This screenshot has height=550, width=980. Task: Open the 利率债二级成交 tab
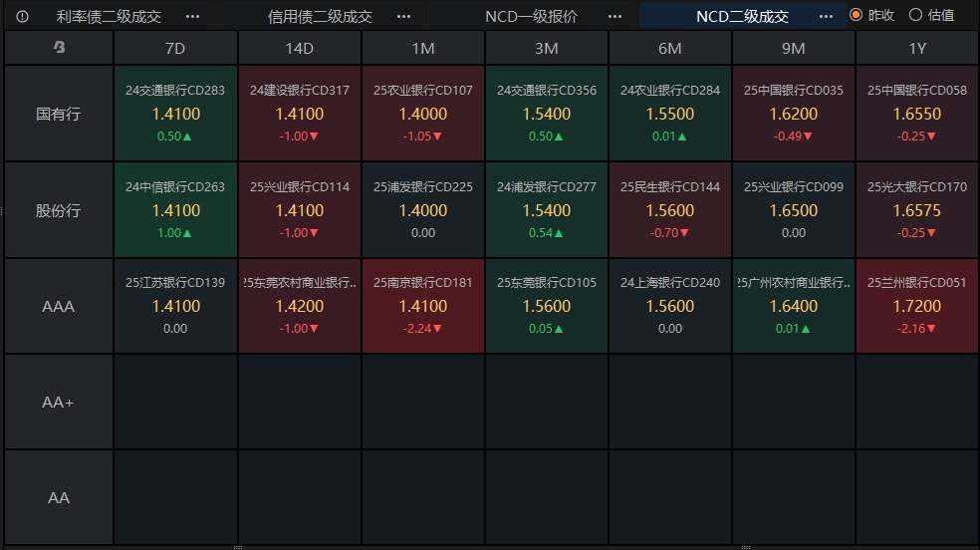[109, 16]
